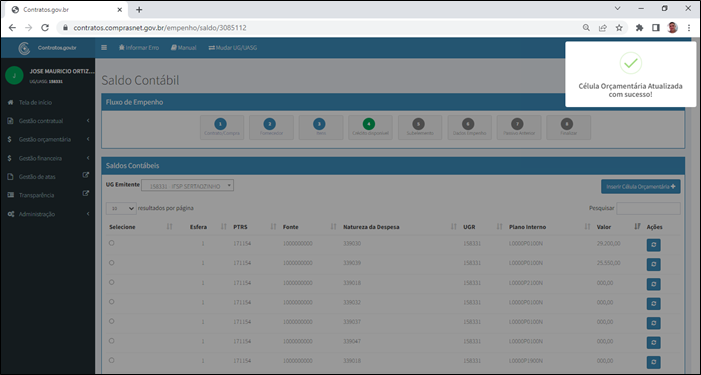Image resolution: width=701 pixels, height=375 pixels.
Task: Open resultados por página dropdown
Action: click(x=121, y=208)
